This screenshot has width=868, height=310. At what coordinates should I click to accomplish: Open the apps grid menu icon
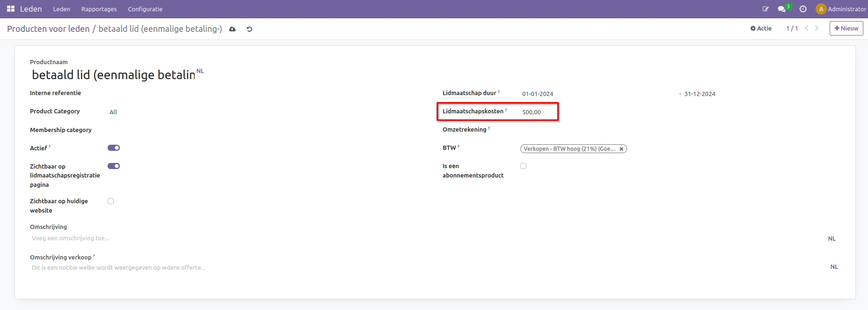[x=10, y=9]
